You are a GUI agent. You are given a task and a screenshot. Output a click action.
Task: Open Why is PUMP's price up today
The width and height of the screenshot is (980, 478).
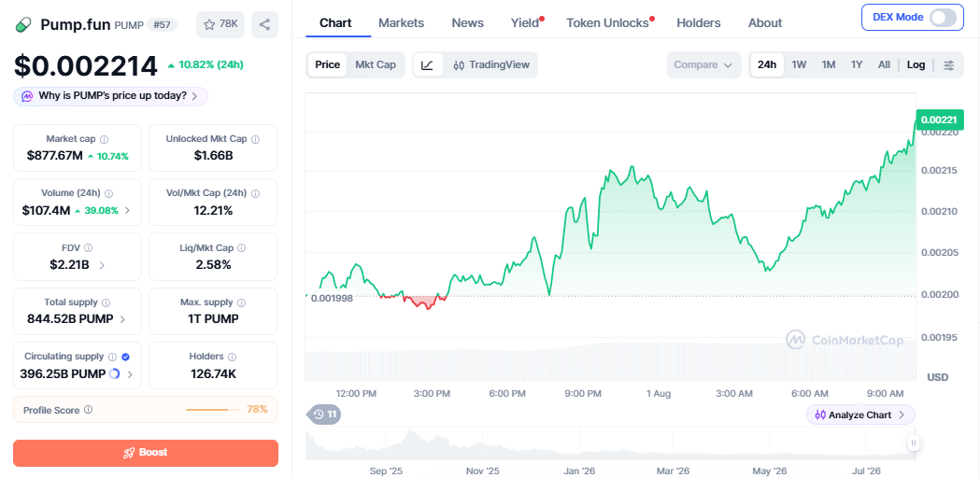coord(110,96)
